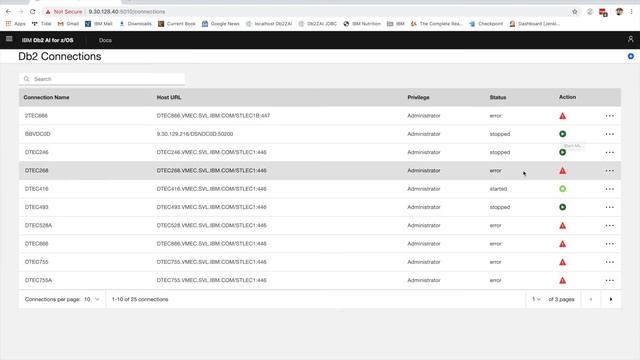Click the add connection plus icon
The height and width of the screenshot is (360, 640).
click(631, 56)
